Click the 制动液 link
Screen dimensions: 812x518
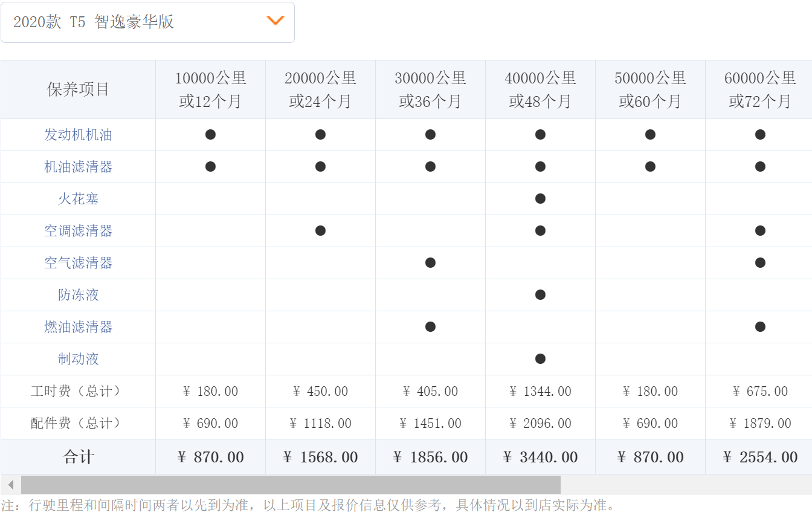78,359
